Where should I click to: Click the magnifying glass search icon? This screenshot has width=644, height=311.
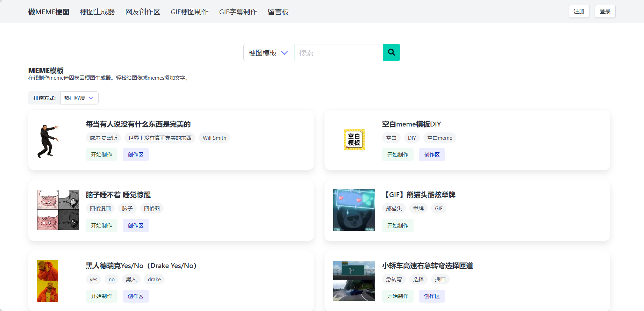tap(391, 52)
